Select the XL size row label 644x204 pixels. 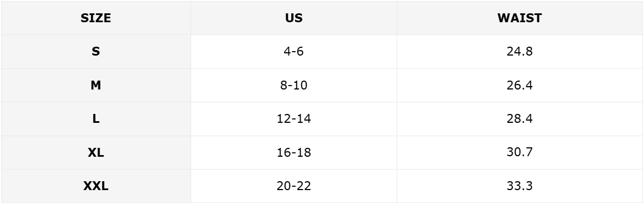point(96,153)
